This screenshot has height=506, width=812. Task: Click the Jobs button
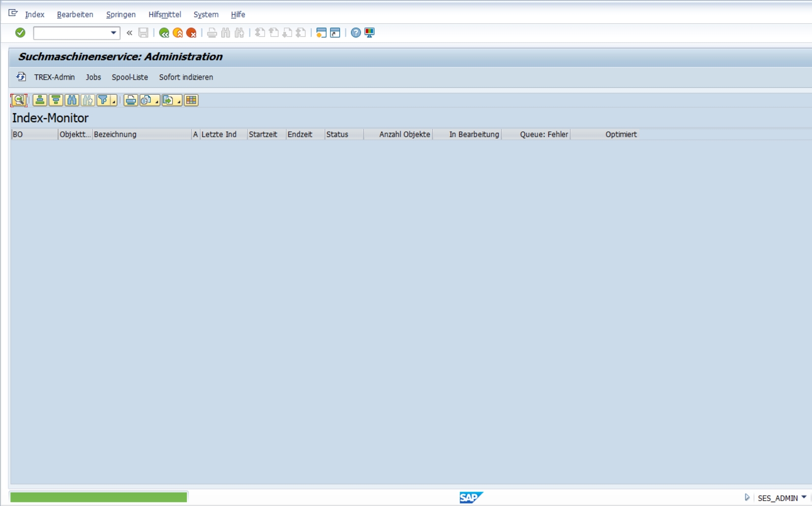click(x=93, y=77)
